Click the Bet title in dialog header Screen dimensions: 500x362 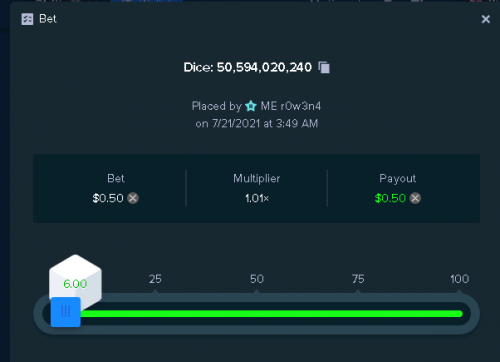48,19
